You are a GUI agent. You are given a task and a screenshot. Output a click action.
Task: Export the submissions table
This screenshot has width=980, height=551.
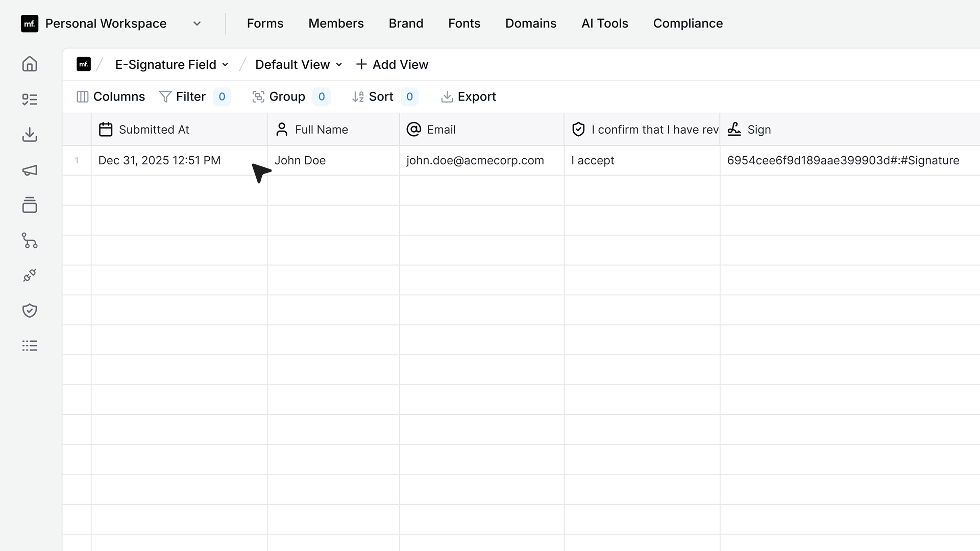tap(468, 97)
